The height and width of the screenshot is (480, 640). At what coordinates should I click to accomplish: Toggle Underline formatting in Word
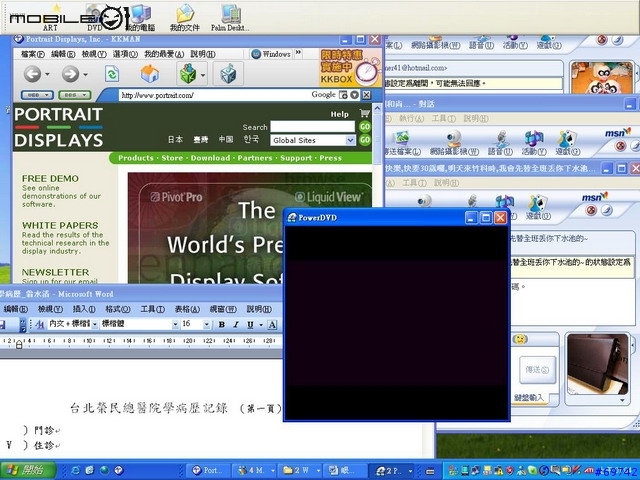tap(250, 324)
